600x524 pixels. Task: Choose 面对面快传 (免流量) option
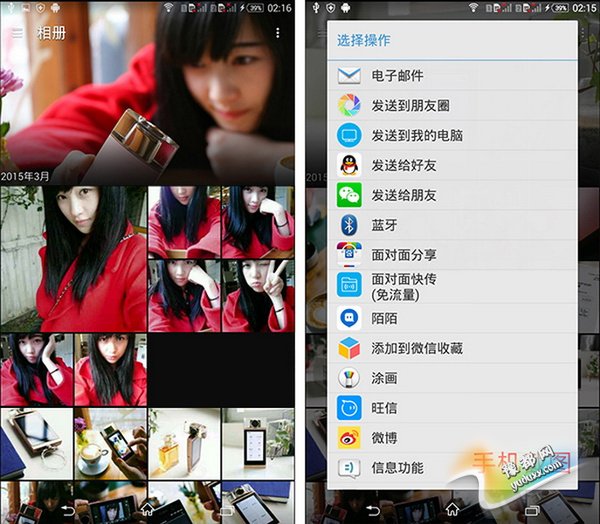[x=404, y=286]
